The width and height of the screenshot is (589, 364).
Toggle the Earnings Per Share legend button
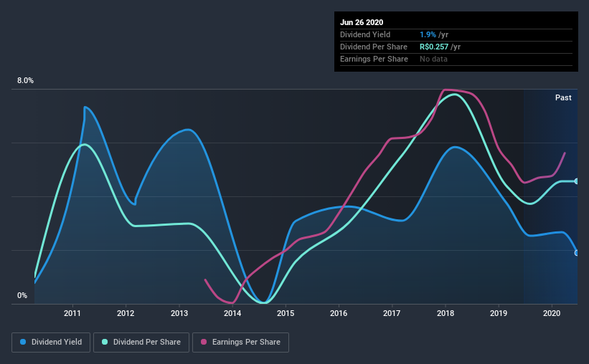(240, 343)
